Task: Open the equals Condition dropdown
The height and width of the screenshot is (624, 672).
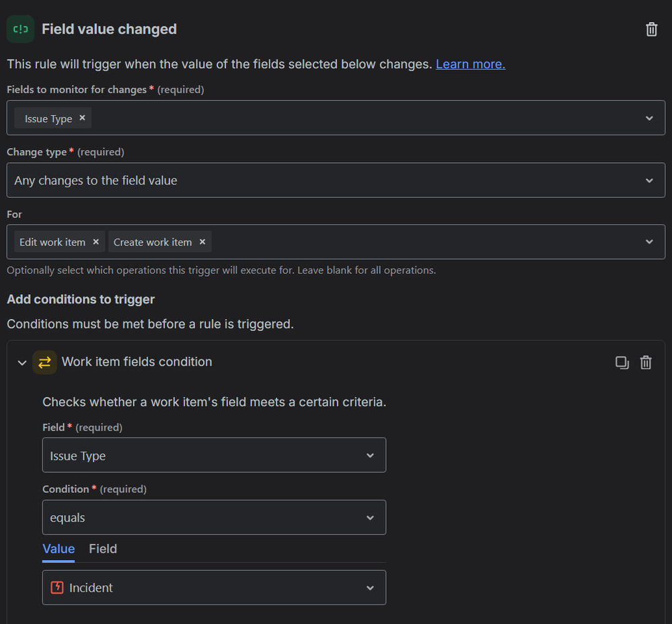Action: (x=369, y=518)
